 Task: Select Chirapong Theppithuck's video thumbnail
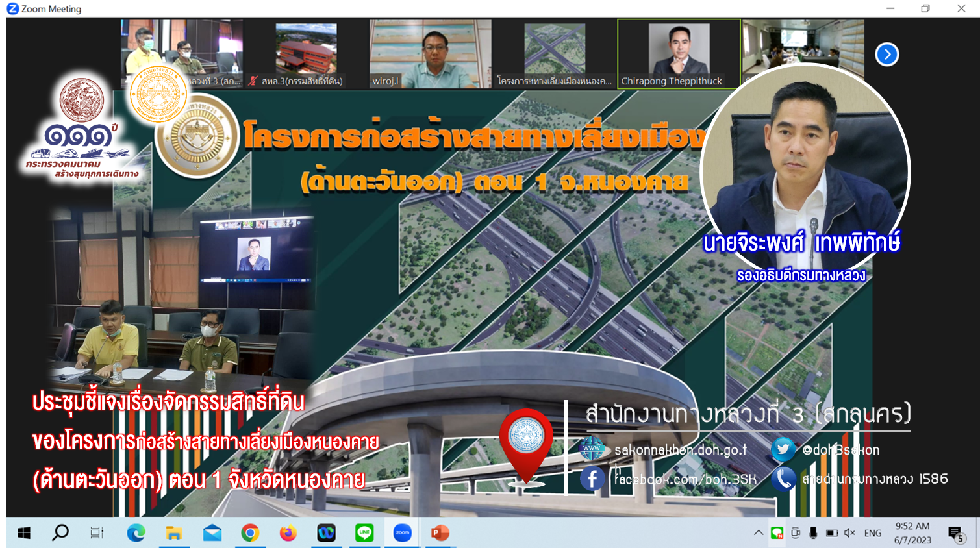click(678, 53)
